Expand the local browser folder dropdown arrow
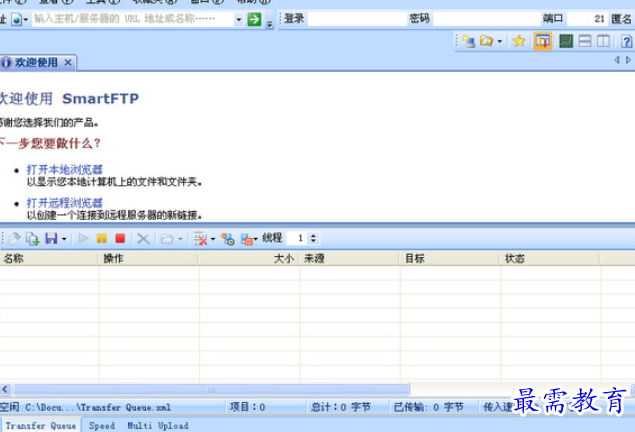This screenshot has height=432, width=635. tap(500, 41)
